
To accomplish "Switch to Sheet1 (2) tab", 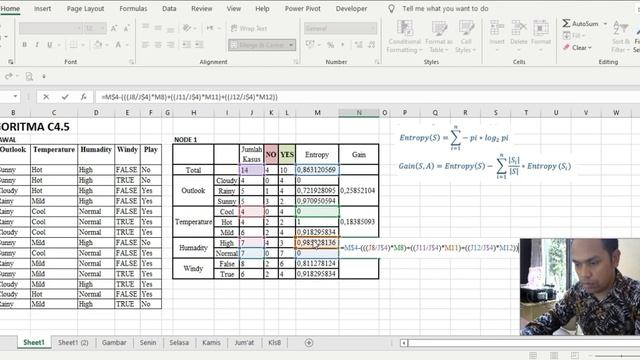I will point(73,343).
